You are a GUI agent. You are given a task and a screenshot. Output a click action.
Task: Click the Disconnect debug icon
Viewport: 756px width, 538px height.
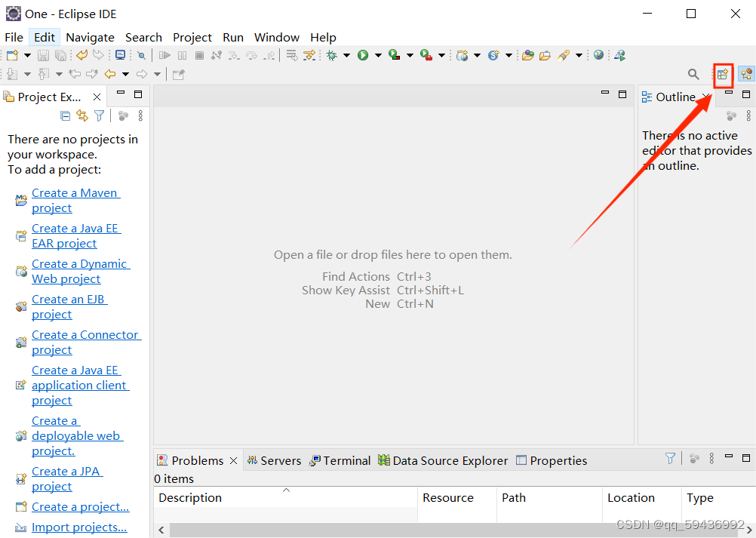(217, 55)
